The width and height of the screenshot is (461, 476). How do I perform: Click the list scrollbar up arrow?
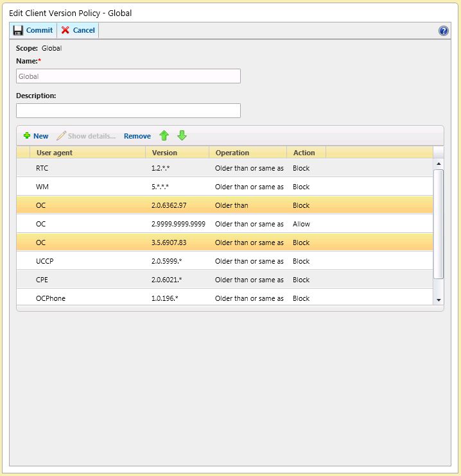(439, 164)
